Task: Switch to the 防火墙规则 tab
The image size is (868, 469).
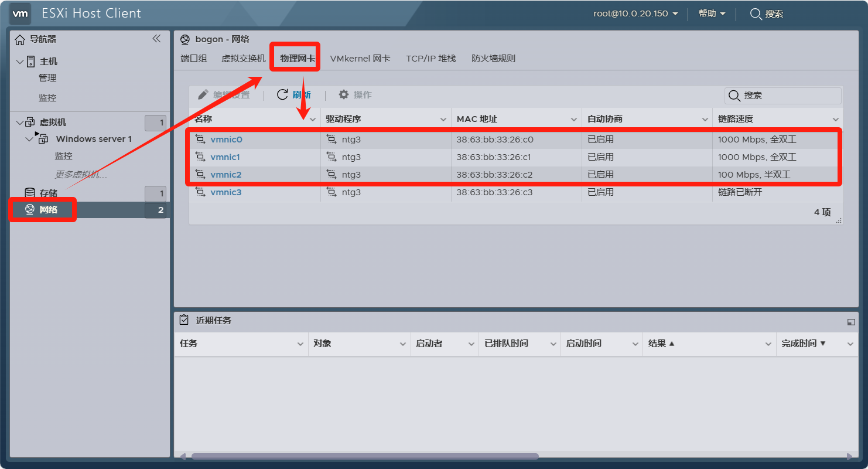Action: 493,59
